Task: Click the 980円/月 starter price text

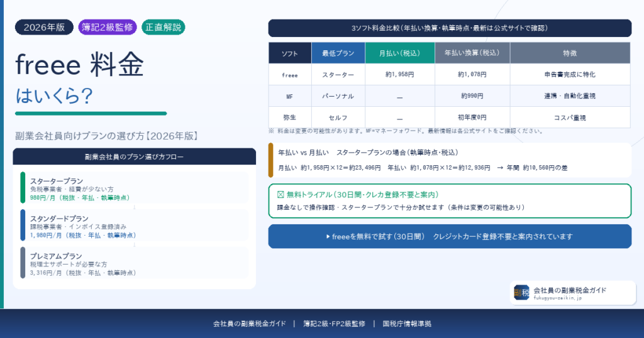Action: (x=80, y=198)
